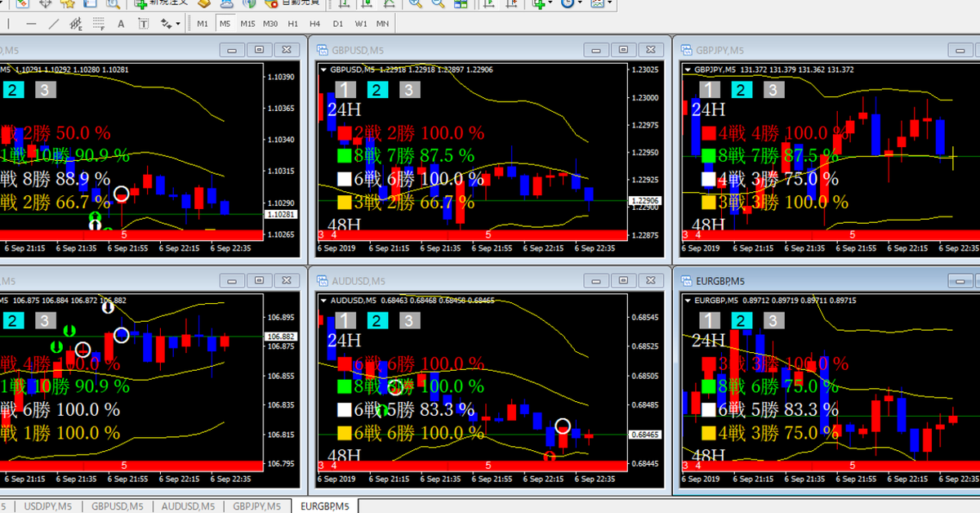The image size is (980, 513).
Task: Click button 1 in the GBPUSD chart
Action: tap(346, 90)
